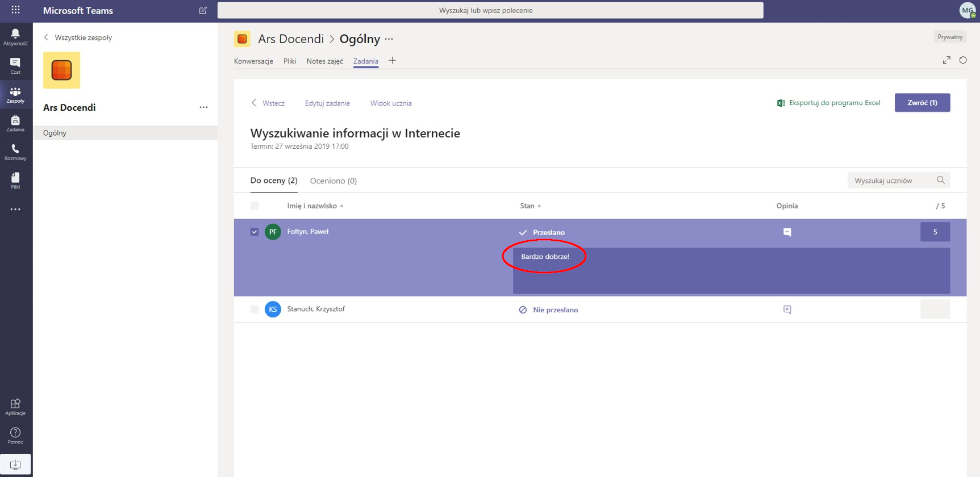Open the Notes zajęć tab
The width and height of the screenshot is (980, 477).
coord(324,61)
